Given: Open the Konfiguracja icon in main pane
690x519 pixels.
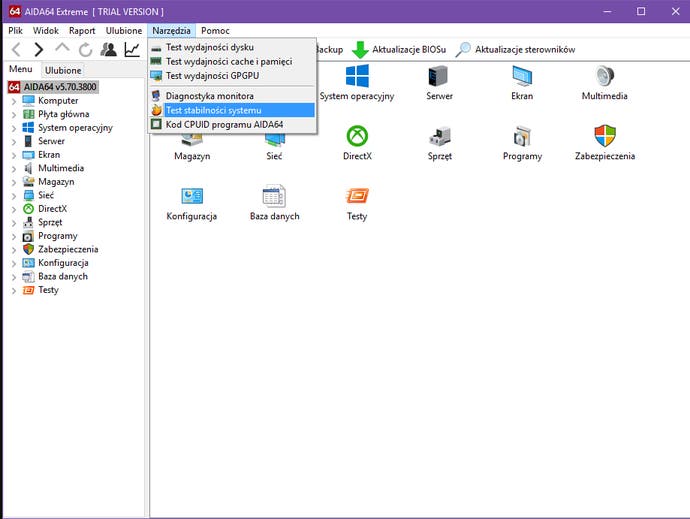Looking at the screenshot, I should point(192,196).
